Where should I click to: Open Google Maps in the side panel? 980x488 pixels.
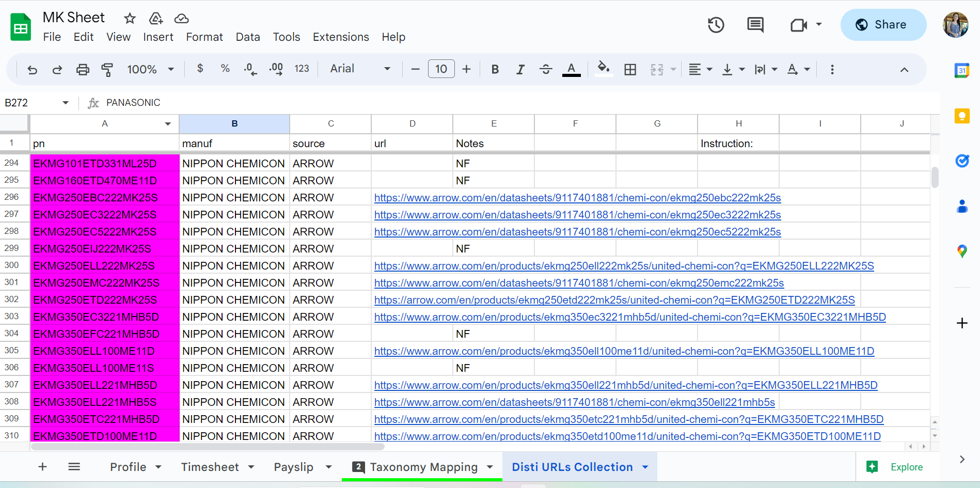click(962, 251)
